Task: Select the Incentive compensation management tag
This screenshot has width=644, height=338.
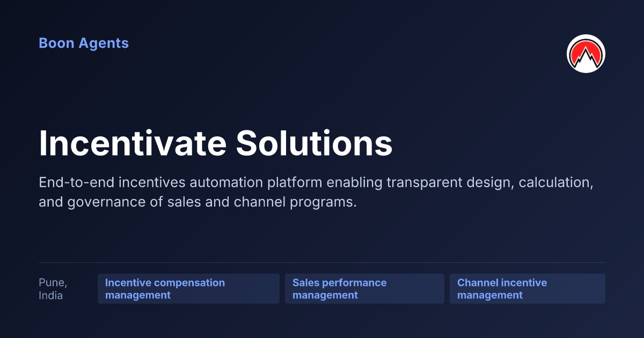Action: tap(188, 289)
